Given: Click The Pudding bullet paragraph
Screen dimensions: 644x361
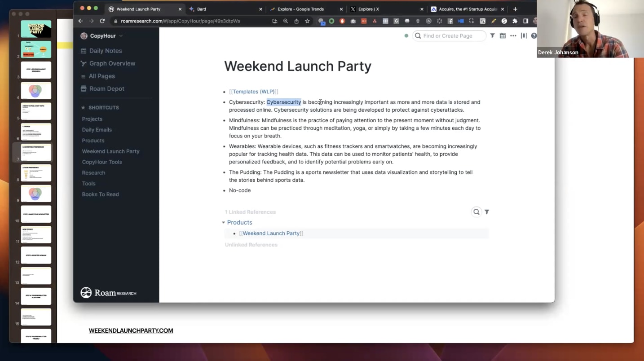Looking at the screenshot, I should tap(351, 176).
